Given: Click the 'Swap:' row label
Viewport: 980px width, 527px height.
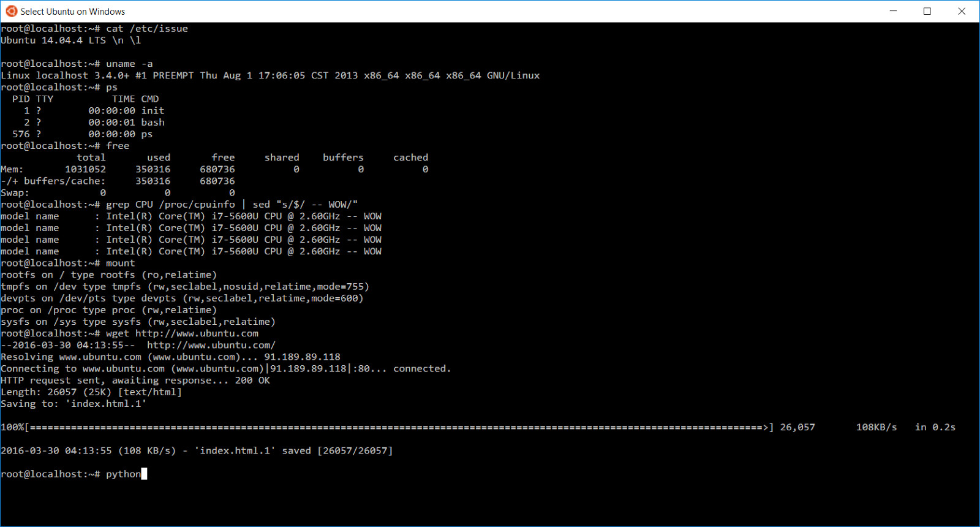Looking at the screenshot, I should [15, 193].
